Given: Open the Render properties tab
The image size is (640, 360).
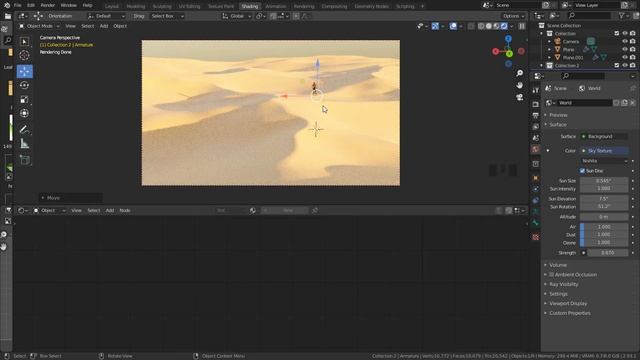Looking at the screenshot, I should tap(536, 104).
